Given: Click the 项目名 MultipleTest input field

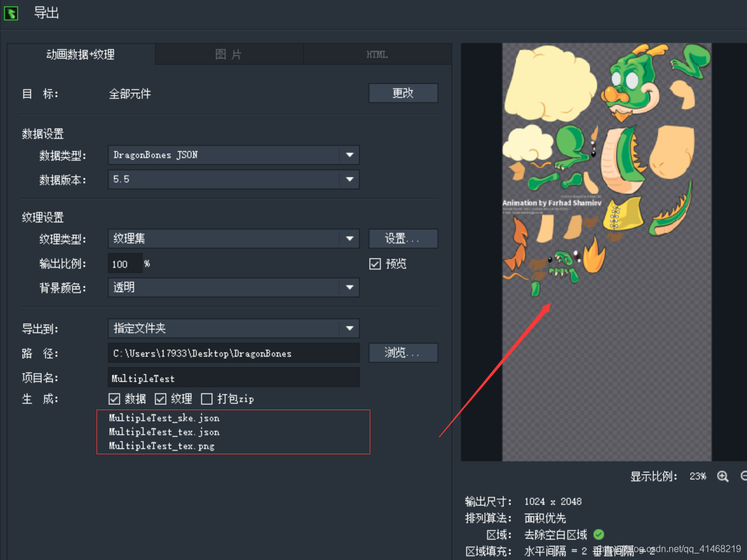Looking at the screenshot, I should pos(234,378).
